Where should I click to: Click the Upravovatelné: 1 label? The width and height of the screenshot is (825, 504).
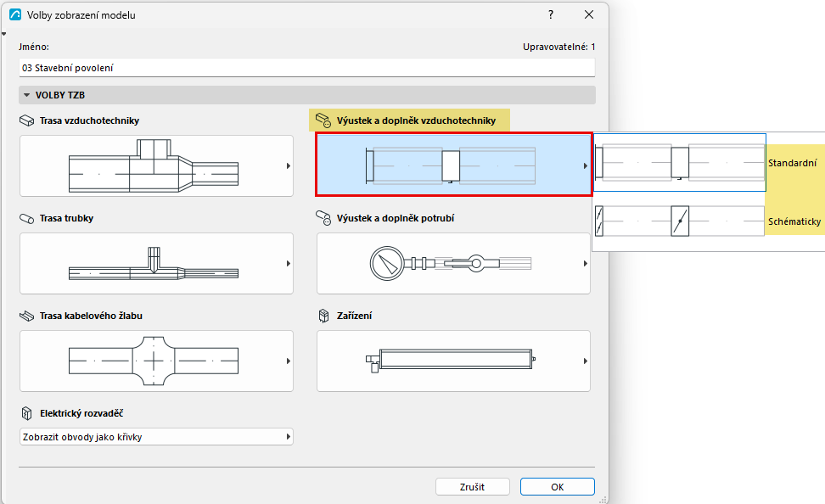pos(558,47)
